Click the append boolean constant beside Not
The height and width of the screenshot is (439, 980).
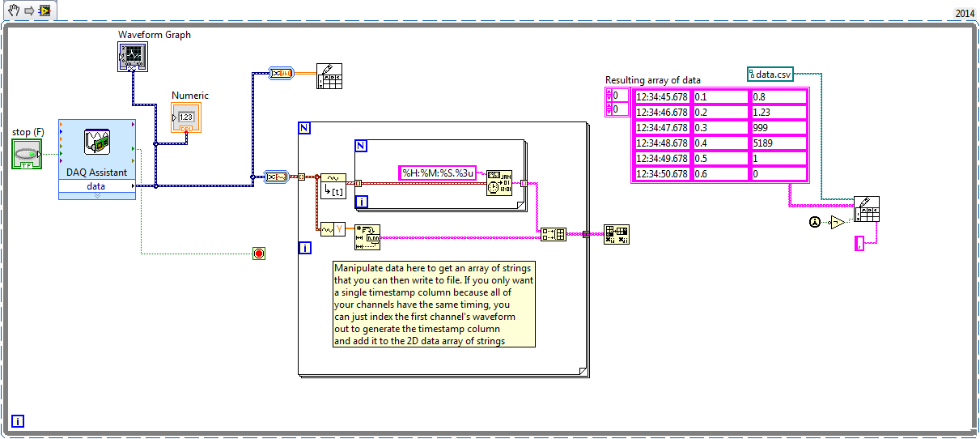(x=815, y=222)
